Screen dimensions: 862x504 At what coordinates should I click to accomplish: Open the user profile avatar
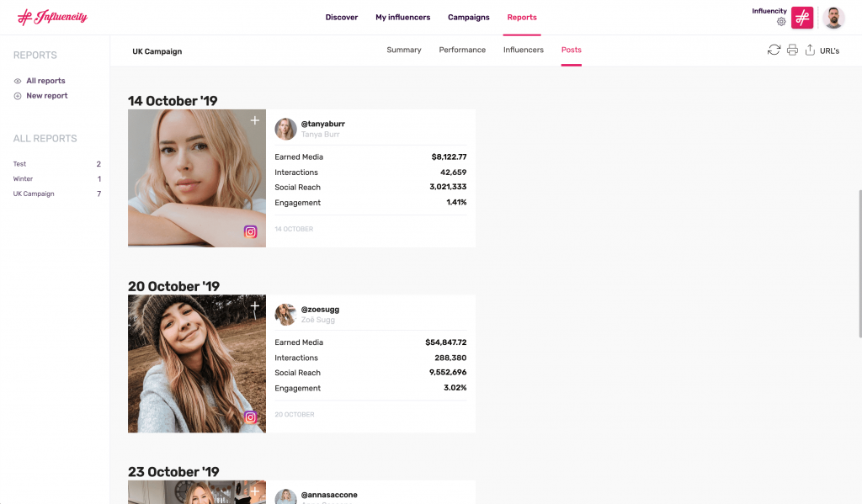833,18
